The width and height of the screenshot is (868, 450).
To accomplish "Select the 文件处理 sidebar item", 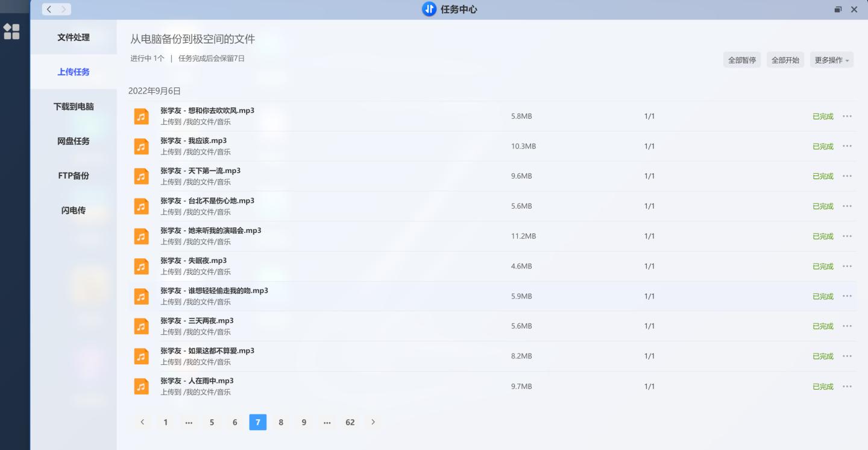I will 74,37.
